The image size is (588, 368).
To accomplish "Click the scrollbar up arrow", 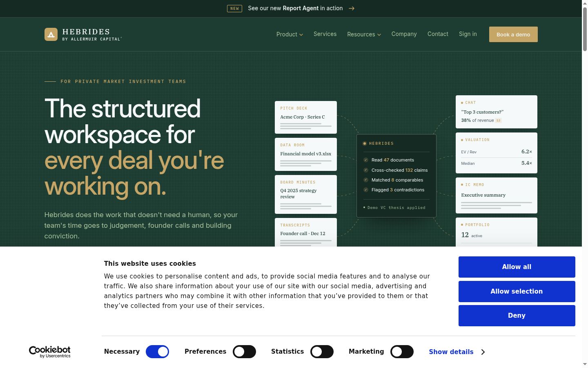I will [585, 3].
